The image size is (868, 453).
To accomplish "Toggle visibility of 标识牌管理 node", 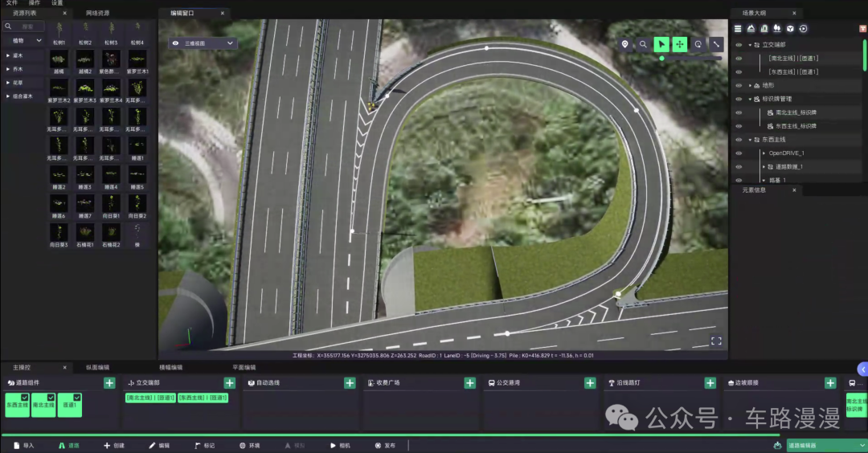I will click(x=739, y=99).
